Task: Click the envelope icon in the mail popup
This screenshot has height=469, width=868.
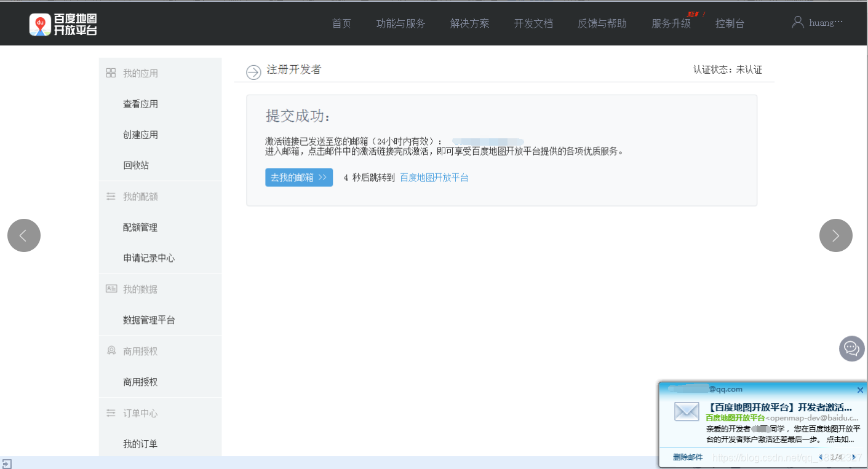Action: (x=687, y=412)
